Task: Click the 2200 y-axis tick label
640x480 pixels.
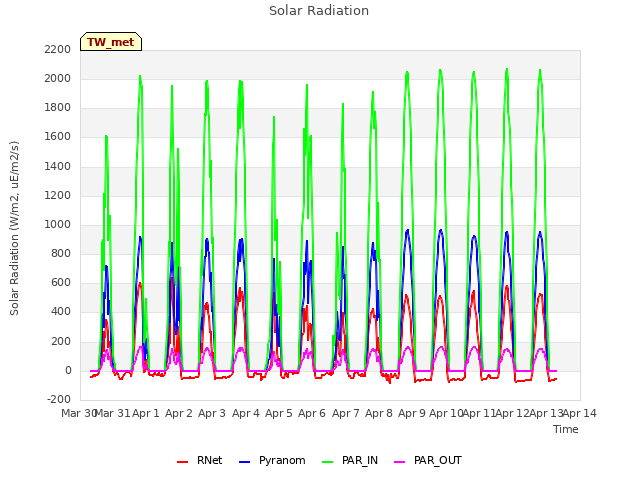Action: [x=58, y=49]
